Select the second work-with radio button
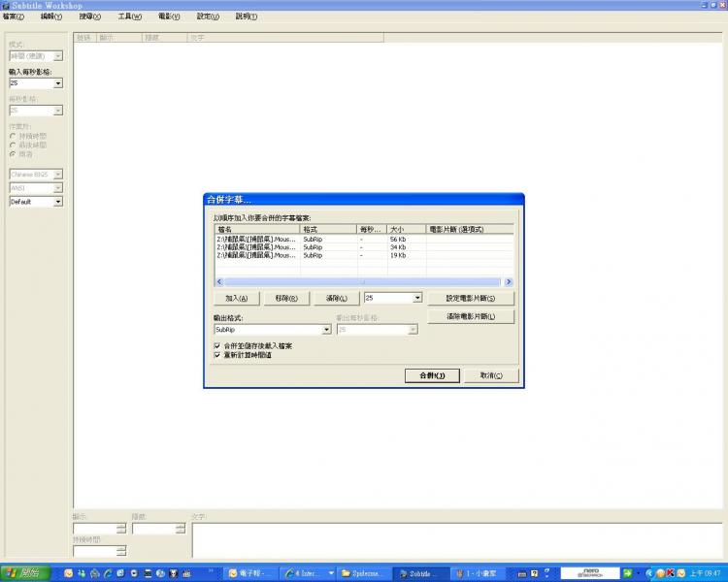Viewport: 728px width, 582px height. 13,145
